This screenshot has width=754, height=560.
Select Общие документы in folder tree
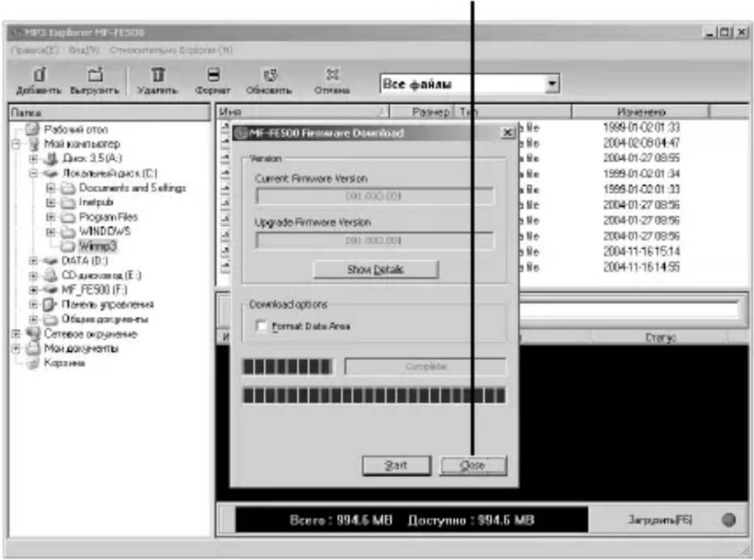coord(104,319)
